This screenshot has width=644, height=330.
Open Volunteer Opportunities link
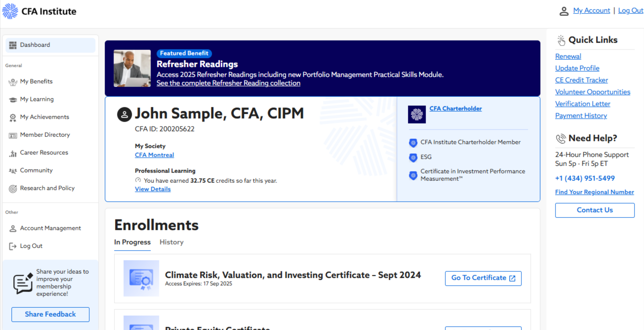[593, 92]
